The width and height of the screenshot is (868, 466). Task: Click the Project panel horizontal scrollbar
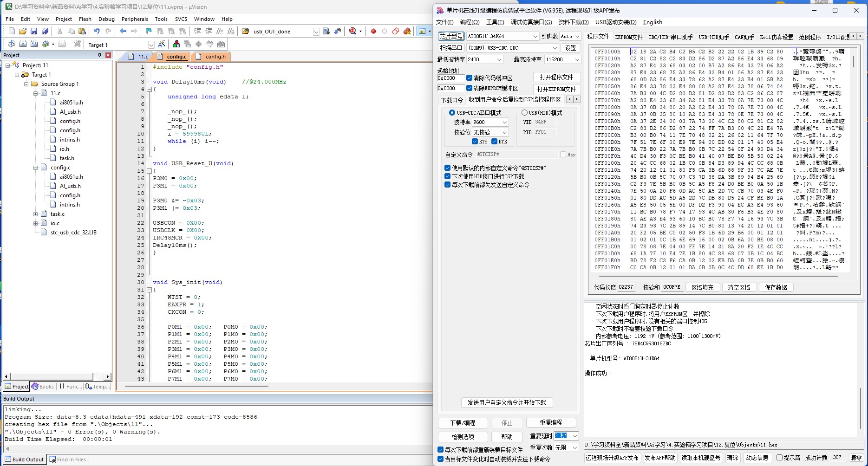point(57,376)
